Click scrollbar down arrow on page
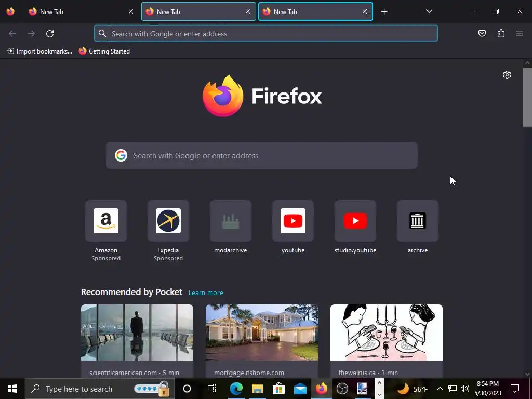 [527, 374]
